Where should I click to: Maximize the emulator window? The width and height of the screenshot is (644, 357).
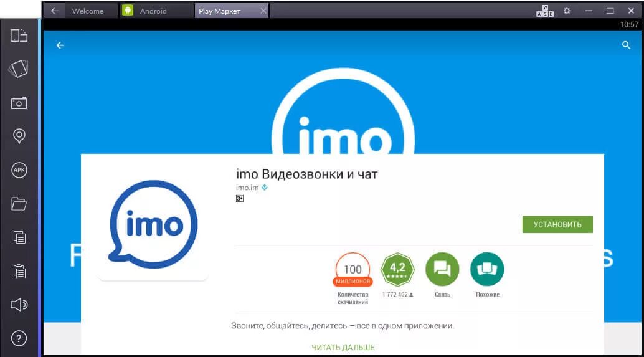610,11
